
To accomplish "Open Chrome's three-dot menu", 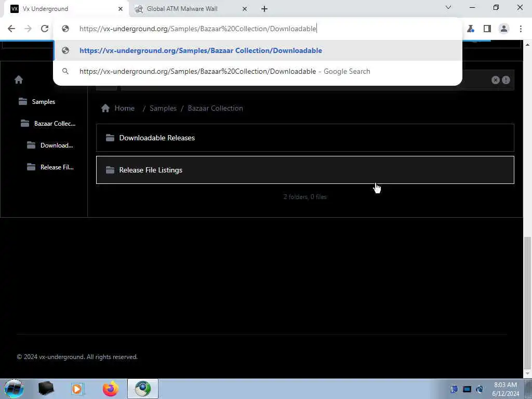I will pyautogui.click(x=521, y=29).
